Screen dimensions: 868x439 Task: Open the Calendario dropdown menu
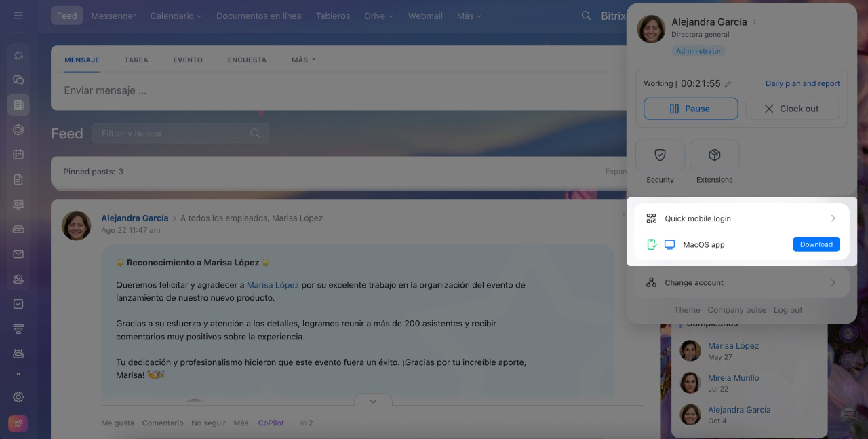coord(176,16)
